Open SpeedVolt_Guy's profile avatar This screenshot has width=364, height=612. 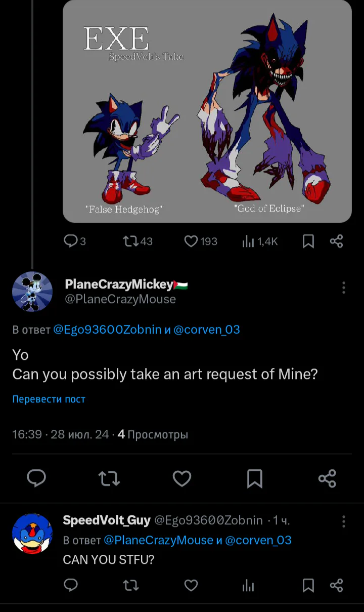(32, 534)
